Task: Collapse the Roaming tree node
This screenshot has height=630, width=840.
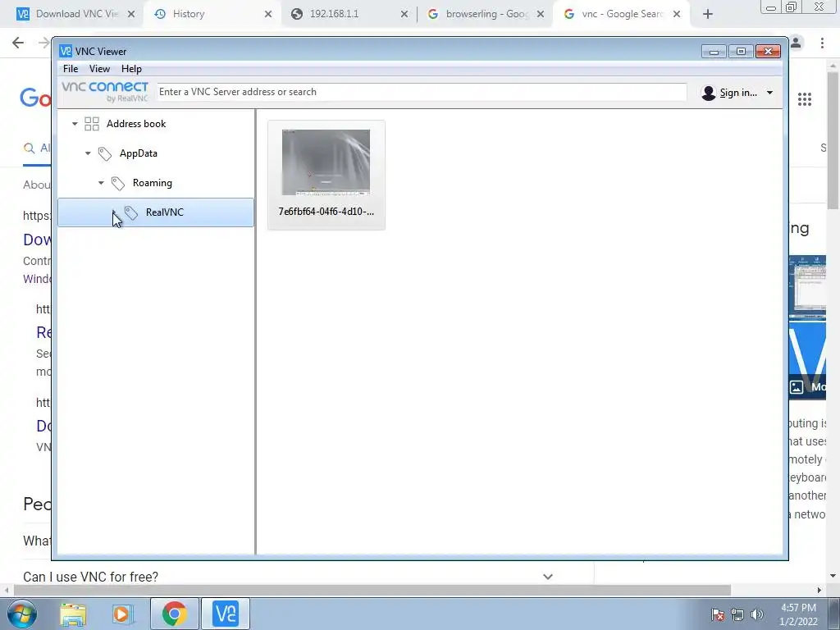Action: coord(101,183)
